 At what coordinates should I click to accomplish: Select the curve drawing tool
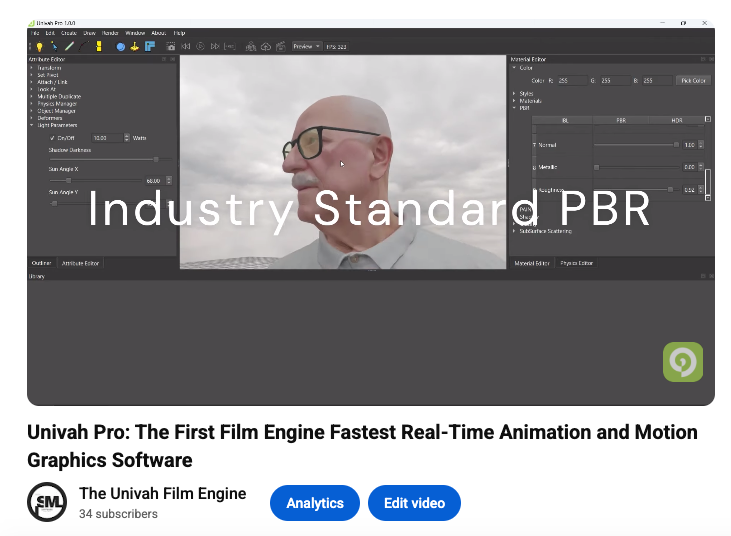(x=84, y=47)
